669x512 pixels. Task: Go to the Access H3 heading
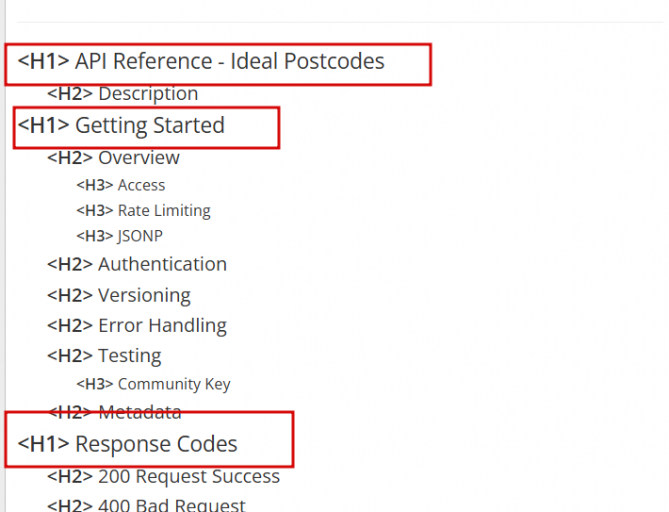pos(121,185)
